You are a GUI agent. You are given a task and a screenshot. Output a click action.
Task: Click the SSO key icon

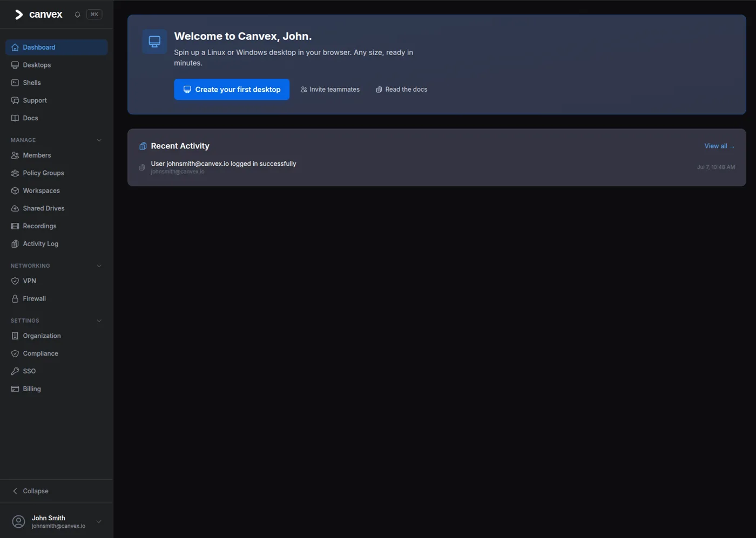[x=15, y=371]
